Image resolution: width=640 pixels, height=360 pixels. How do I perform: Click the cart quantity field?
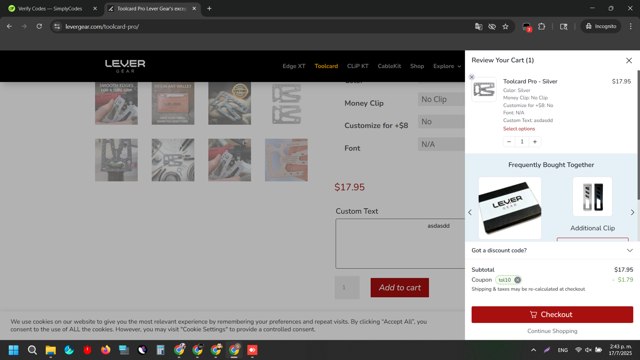click(522, 142)
